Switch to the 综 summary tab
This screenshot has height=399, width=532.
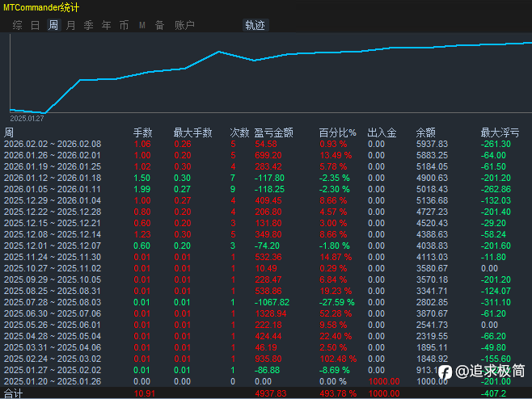[17, 25]
